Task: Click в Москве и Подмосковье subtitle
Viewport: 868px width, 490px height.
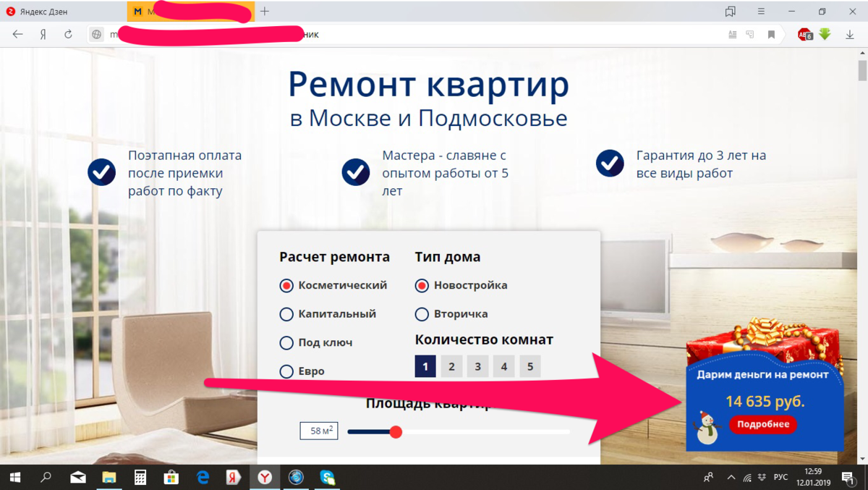Action: click(x=429, y=118)
